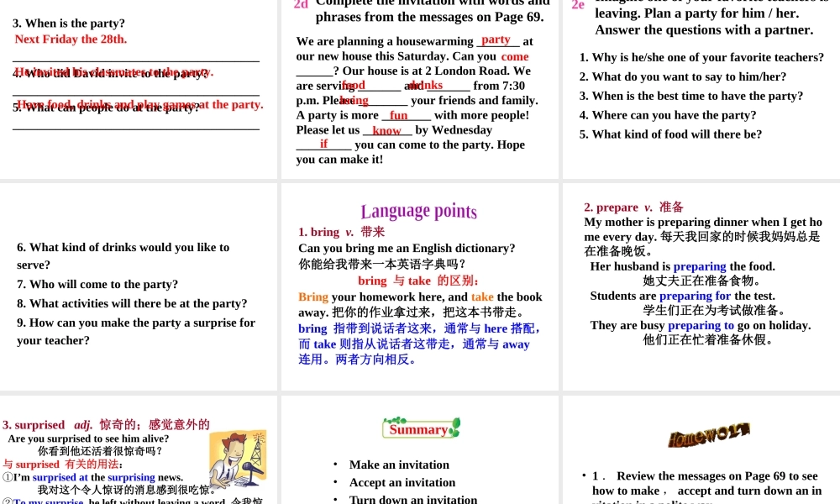840x504 pixels.
Task: Select the 'Language points' slide
Action: point(419,286)
